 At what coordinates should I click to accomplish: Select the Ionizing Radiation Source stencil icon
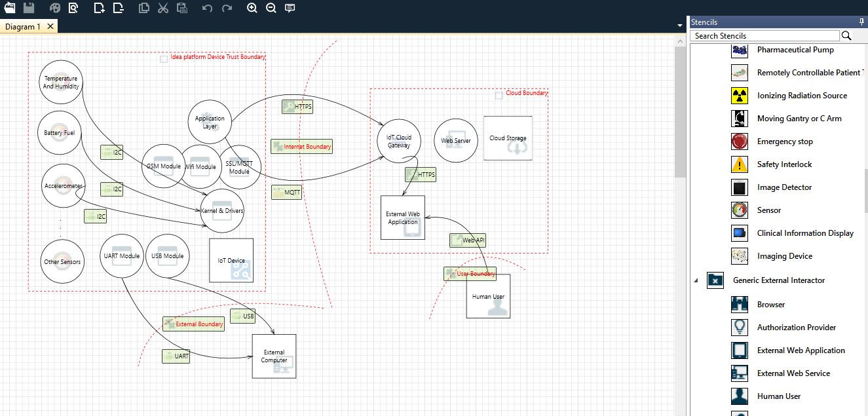click(740, 96)
